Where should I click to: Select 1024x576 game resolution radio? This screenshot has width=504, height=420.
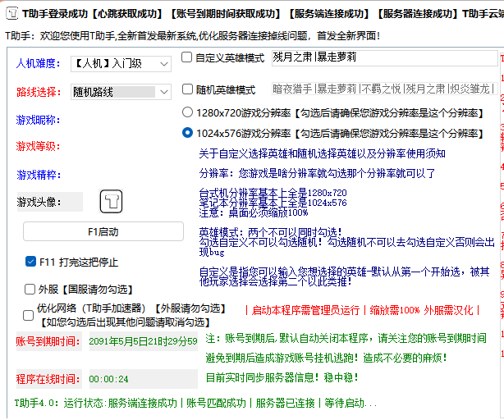coord(187,133)
